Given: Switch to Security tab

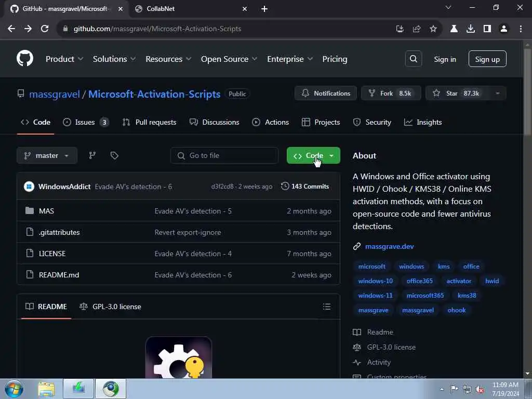Looking at the screenshot, I should 372,122.
